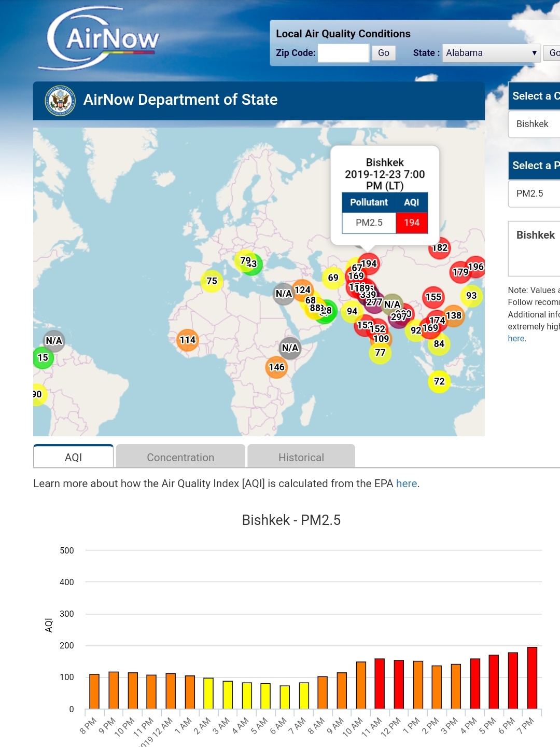Click the yellow 72 map marker
560x747 pixels.
(x=439, y=382)
